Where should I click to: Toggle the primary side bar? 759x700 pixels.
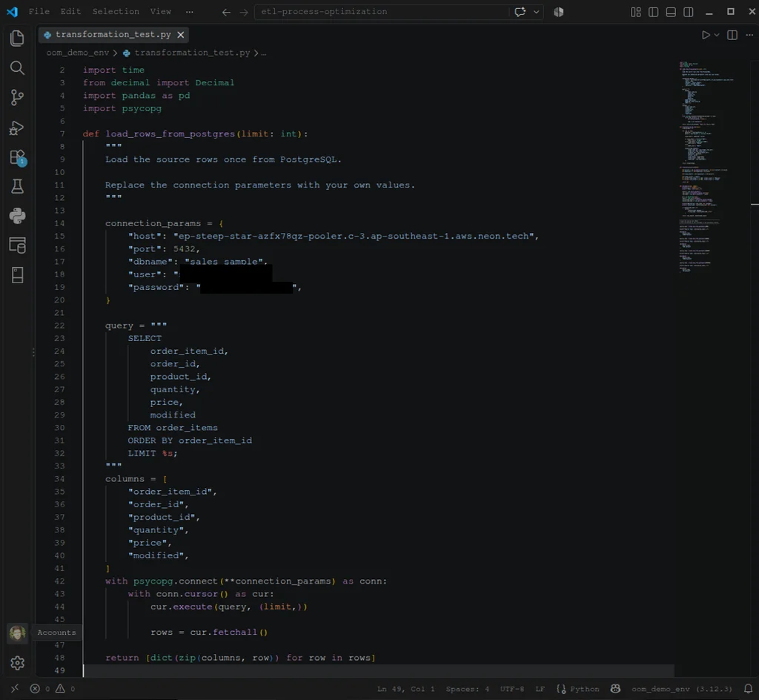pyautogui.click(x=653, y=12)
